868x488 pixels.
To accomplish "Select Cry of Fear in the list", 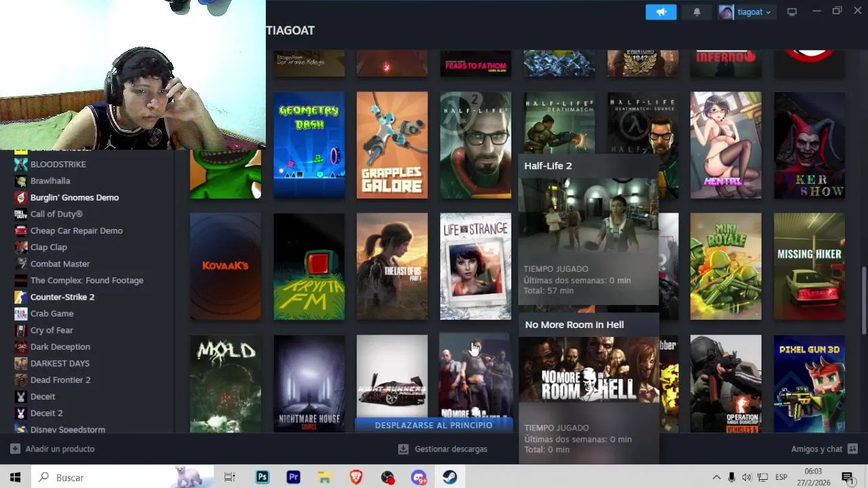I will click(x=52, y=330).
